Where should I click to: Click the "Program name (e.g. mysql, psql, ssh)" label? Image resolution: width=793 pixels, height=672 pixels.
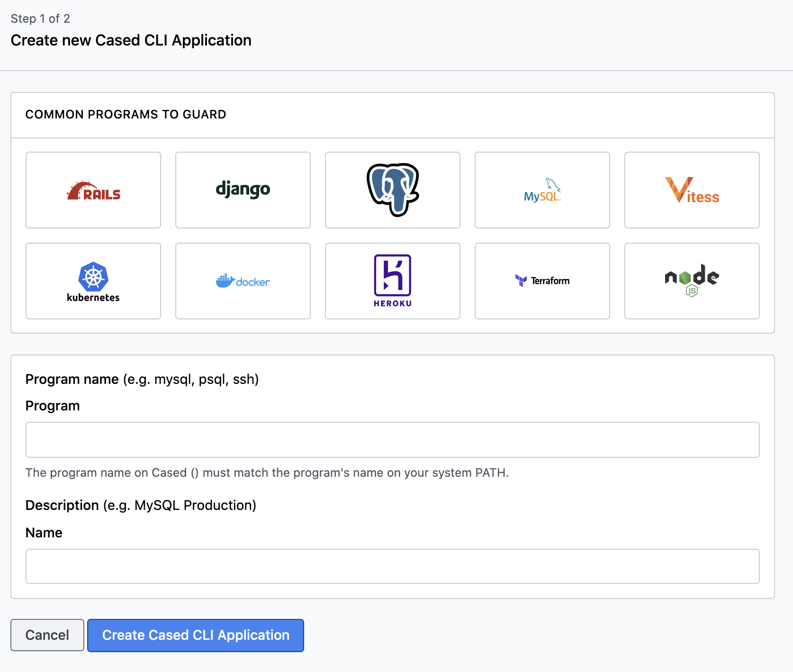pyautogui.click(x=142, y=379)
